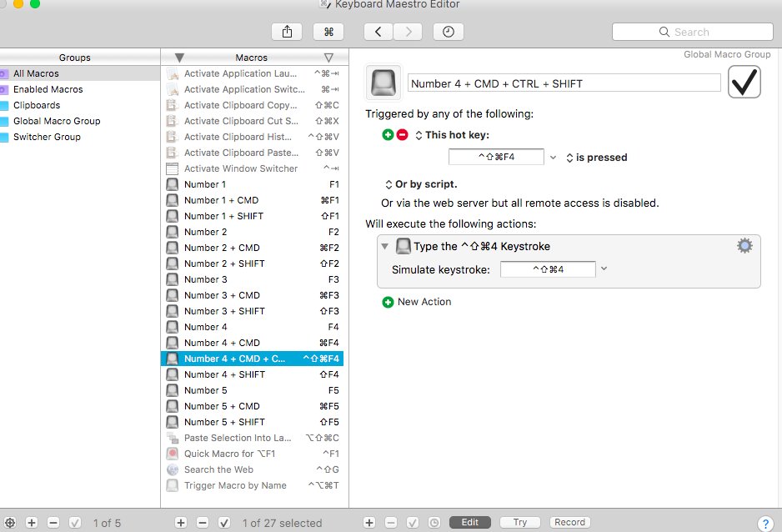Change the 'This hot key' trigger type
782x532 pixels.
coord(452,135)
